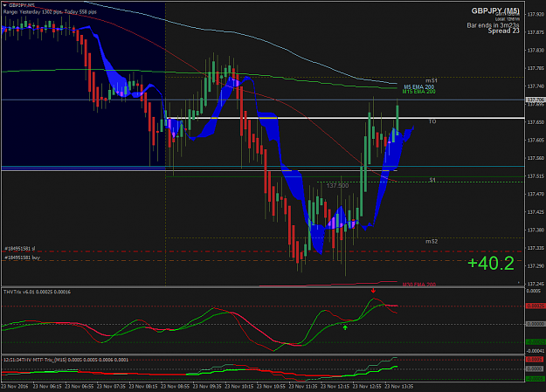Select the 137.500 round-number label
546x392 pixels.
[337, 186]
